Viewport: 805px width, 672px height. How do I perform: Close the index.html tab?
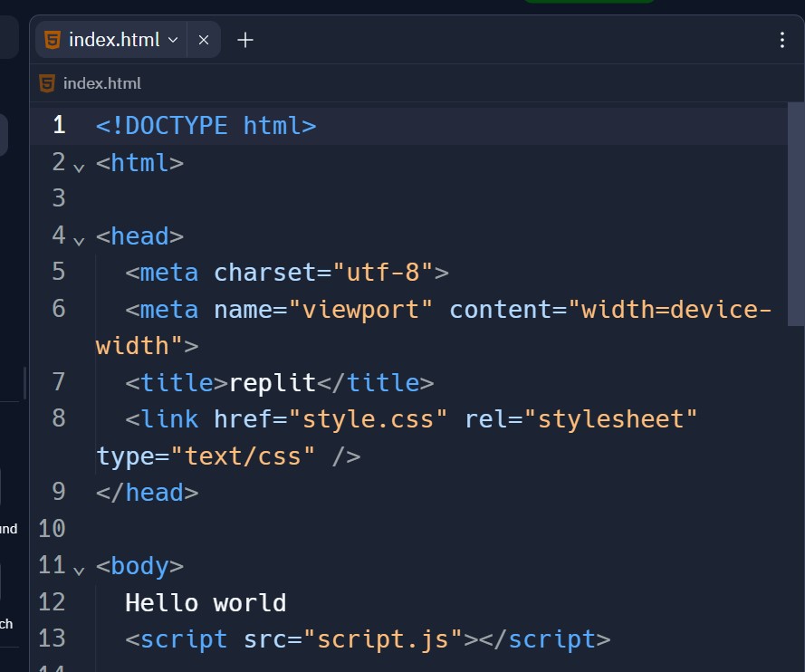click(204, 40)
